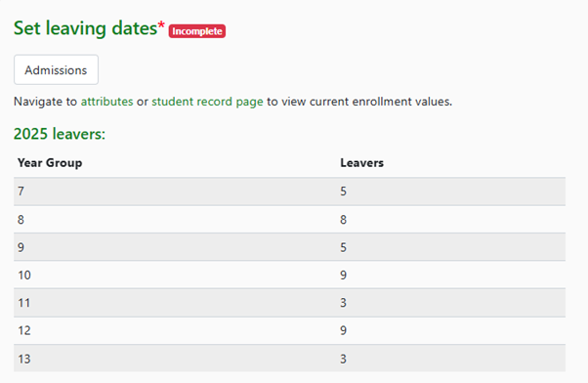Select Year Group 8 cell in first column
The height and width of the screenshot is (383, 588).
click(175, 220)
